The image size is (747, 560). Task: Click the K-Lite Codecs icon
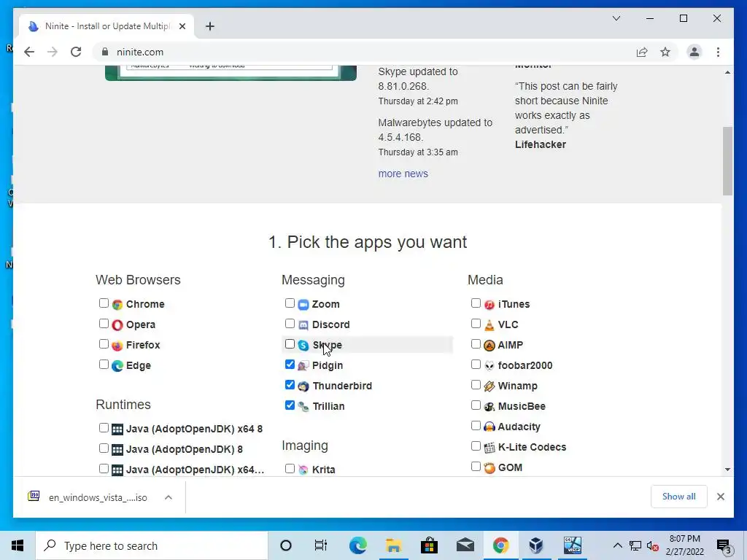[x=489, y=448]
